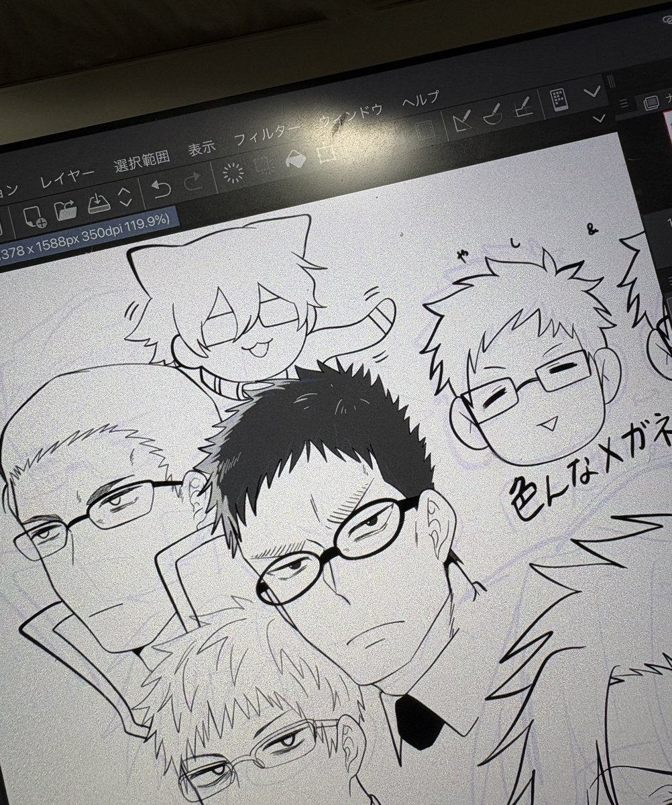Expand the large chevron at command bar end
Viewport: 672px width, 805px height.
point(592,91)
